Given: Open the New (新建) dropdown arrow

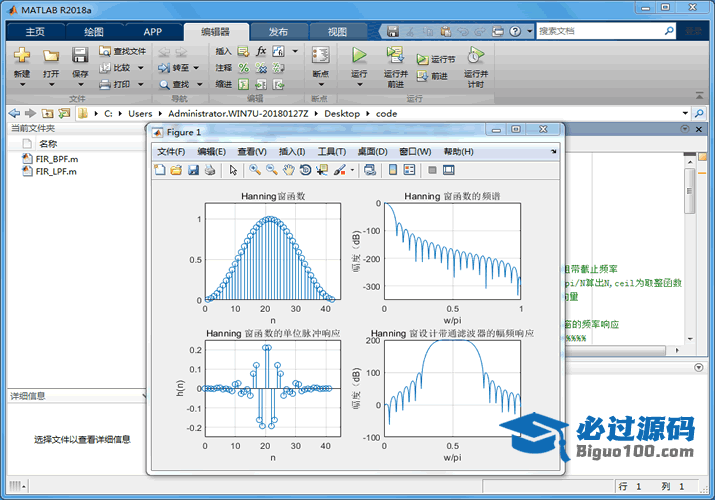Looking at the screenshot, I should coord(22,84).
